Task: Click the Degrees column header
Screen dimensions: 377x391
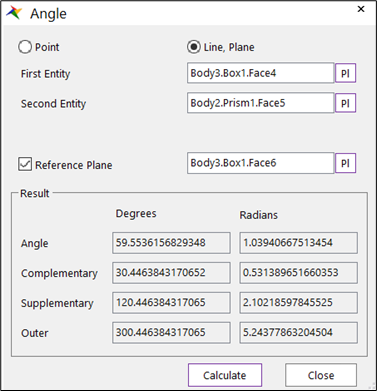Action: (136, 214)
